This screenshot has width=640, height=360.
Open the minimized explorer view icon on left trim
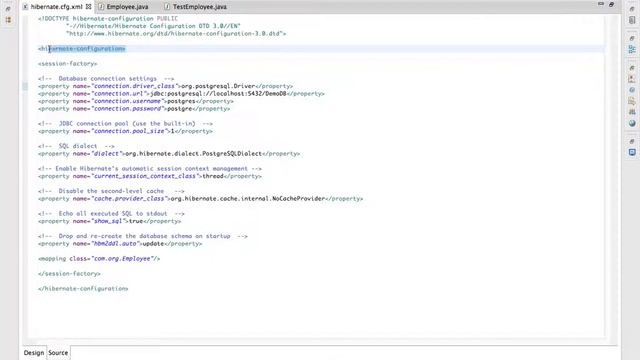click(x=8, y=20)
